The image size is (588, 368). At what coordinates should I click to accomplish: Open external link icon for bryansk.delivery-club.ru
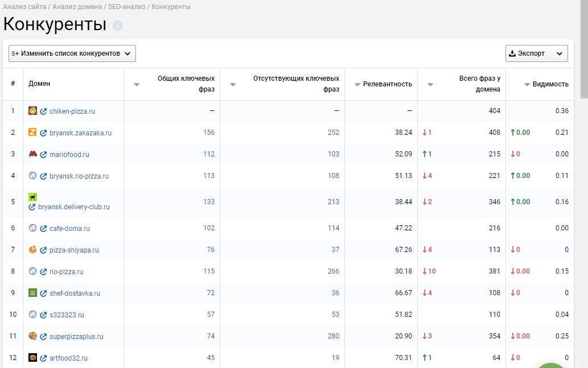coord(32,207)
